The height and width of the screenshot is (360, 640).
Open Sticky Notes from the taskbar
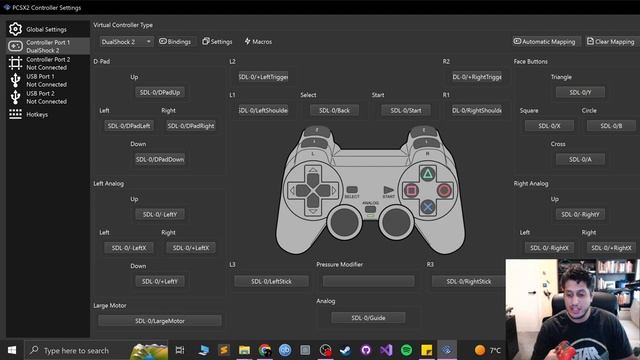click(x=427, y=350)
